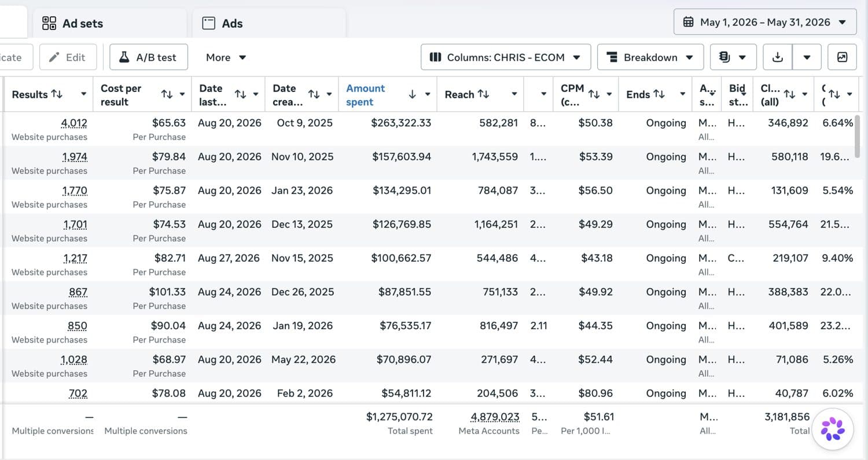This screenshot has height=460, width=868.
Task: Open the Results column options arrow
Action: click(83, 94)
